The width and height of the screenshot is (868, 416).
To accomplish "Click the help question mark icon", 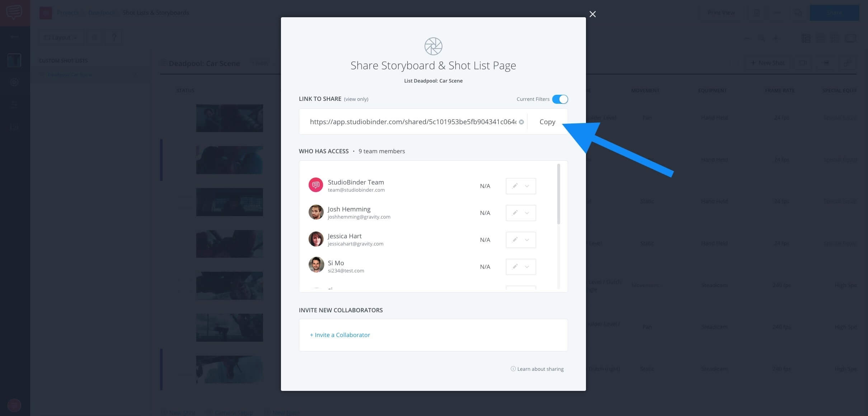I will pyautogui.click(x=114, y=38).
